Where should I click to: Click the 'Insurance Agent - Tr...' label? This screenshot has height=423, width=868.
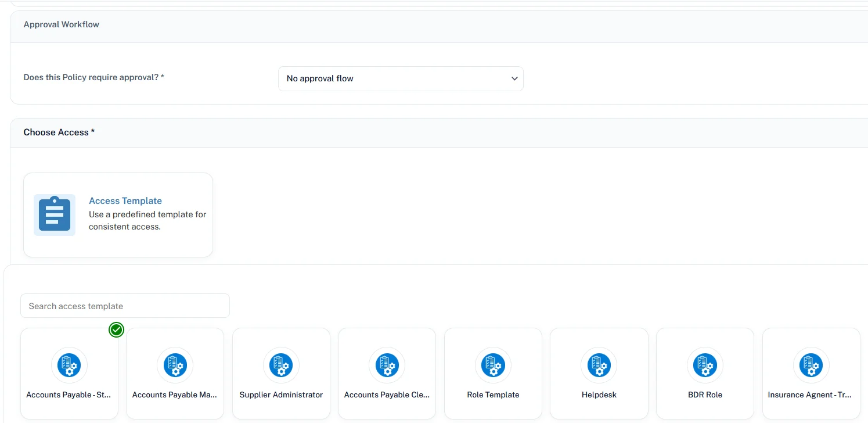click(x=810, y=395)
